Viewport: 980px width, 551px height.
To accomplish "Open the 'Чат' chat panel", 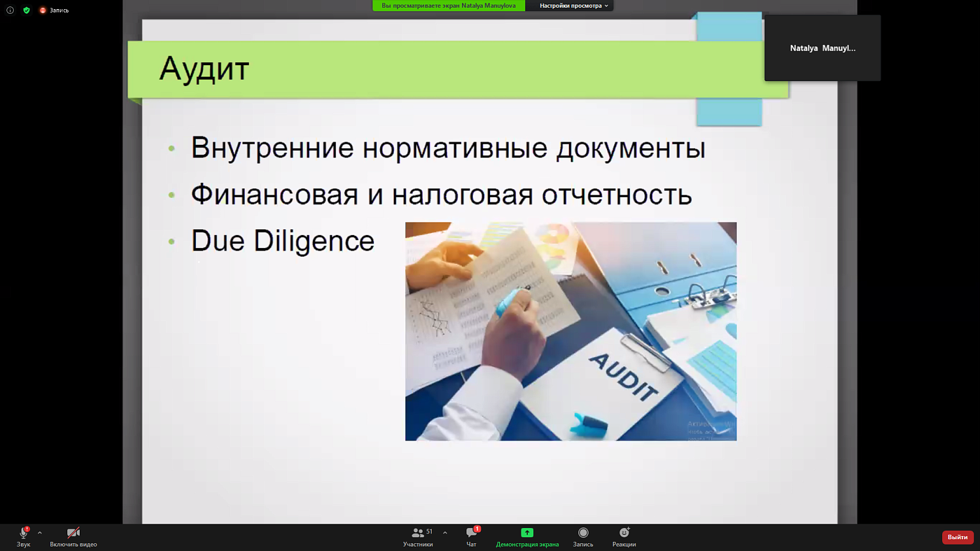I will [472, 537].
